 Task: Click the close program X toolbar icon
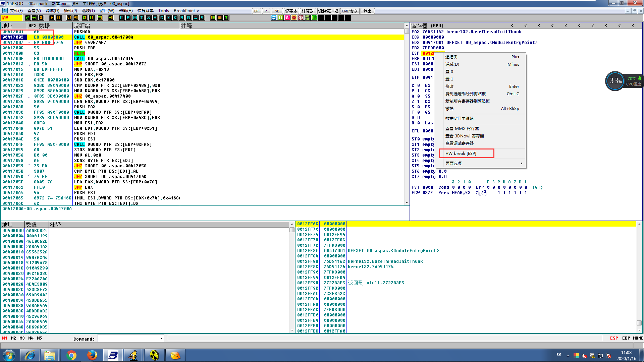point(41,18)
